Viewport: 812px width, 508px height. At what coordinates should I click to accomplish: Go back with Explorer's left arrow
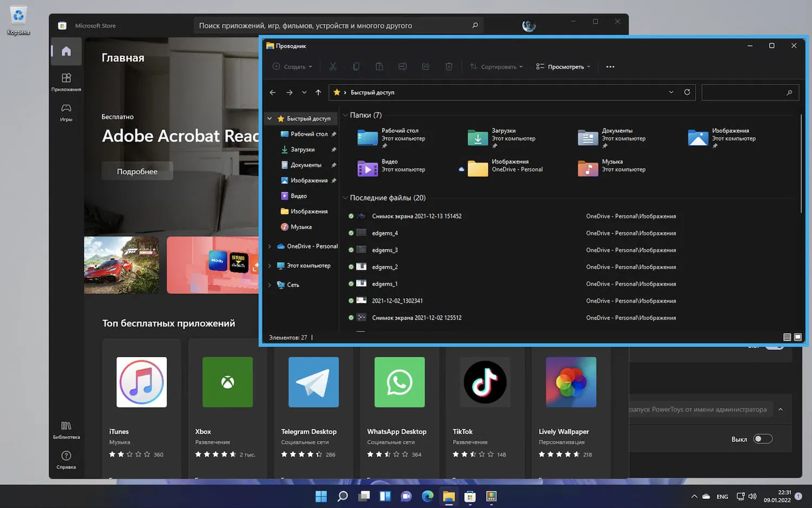pyautogui.click(x=272, y=93)
